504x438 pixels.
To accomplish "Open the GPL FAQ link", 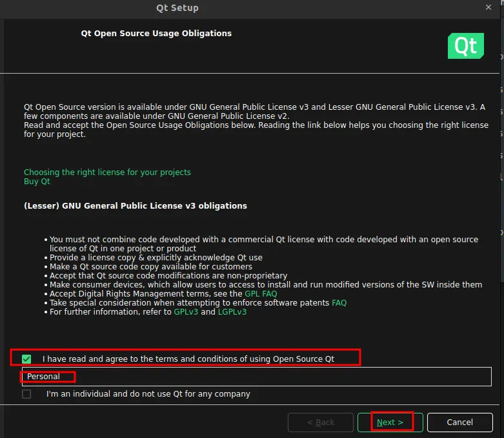I will click(x=261, y=294).
